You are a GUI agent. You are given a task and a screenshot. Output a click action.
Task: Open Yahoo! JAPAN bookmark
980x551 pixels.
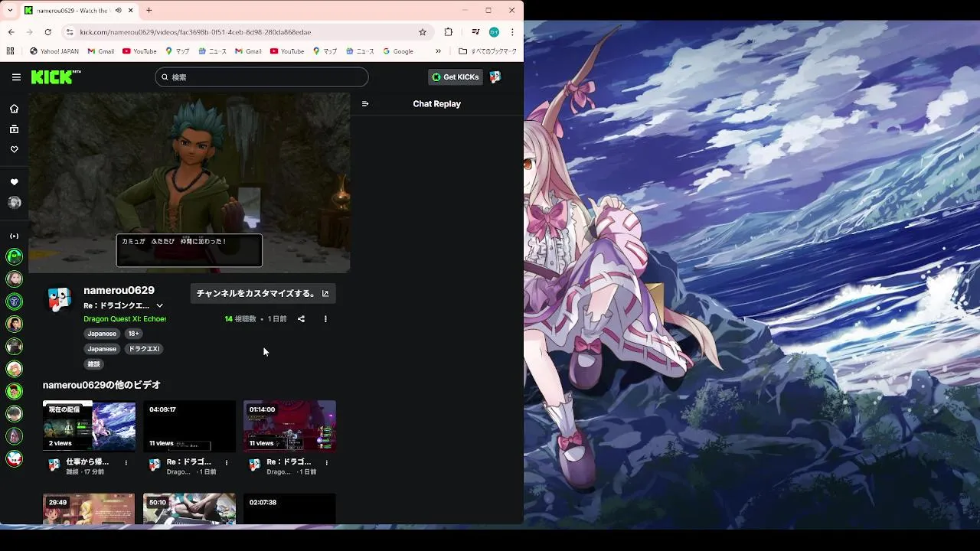click(x=54, y=51)
